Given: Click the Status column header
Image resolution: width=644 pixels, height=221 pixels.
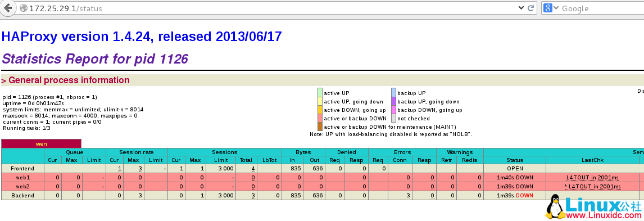Looking at the screenshot, I should (515, 160).
